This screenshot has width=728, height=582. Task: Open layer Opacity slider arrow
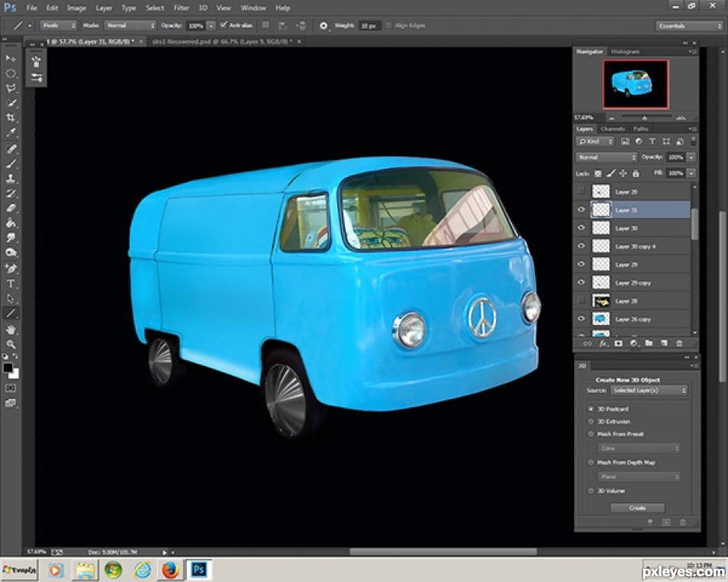pos(691,157)
